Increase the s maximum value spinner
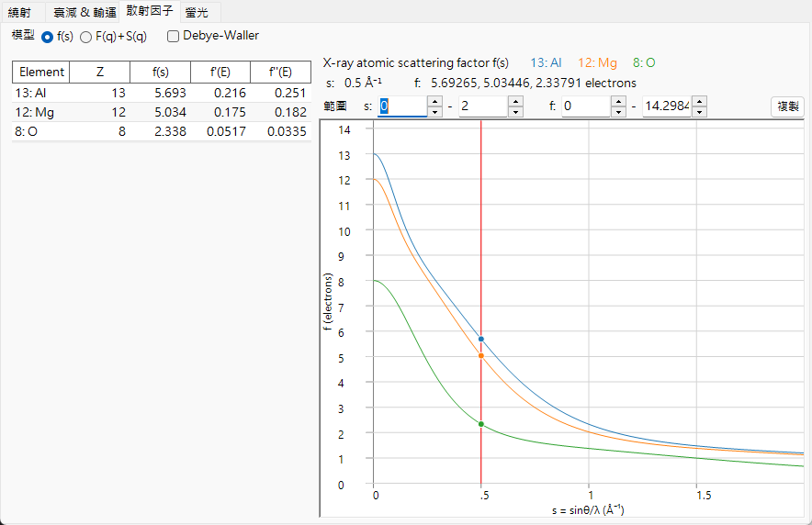Screen dimensions: 812x525 [515, 101]
